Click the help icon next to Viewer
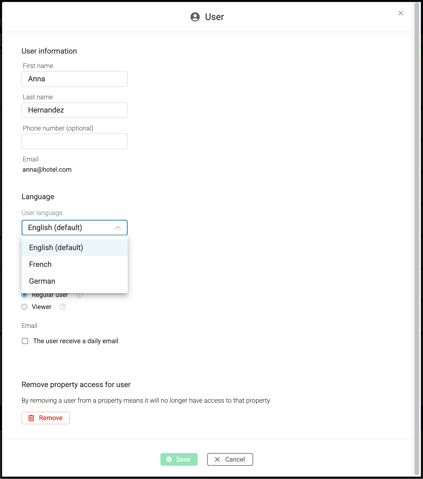This screenshot has height=479, width=423. [63, 307]
